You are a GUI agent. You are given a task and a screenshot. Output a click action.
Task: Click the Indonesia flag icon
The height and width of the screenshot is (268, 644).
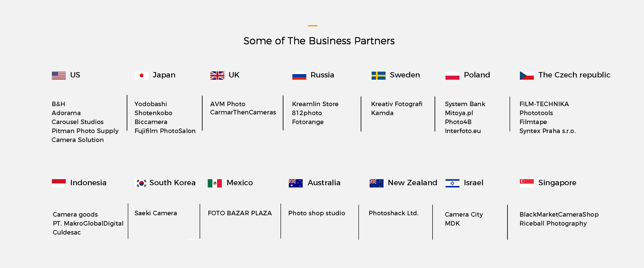[59, 183]
